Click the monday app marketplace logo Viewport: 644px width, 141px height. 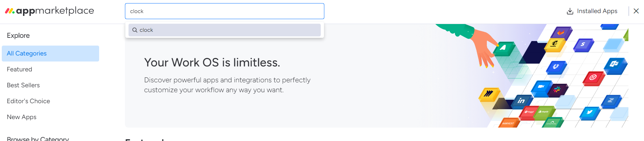[50, 11]
